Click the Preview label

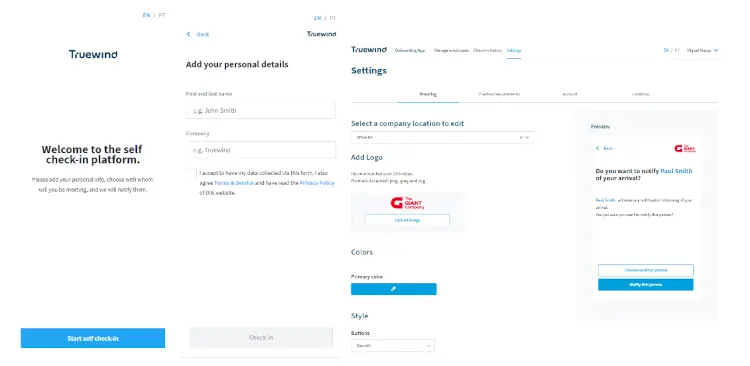(x=600, y=127)
